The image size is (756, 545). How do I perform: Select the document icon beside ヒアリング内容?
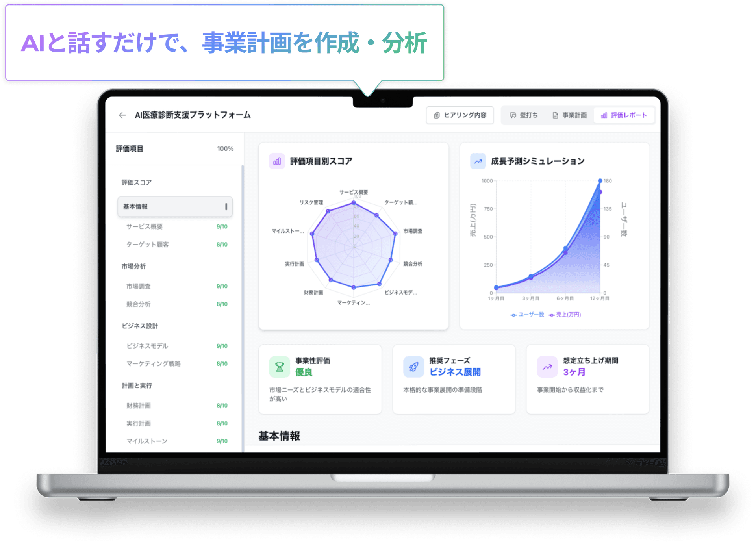(x=436, y=115)
